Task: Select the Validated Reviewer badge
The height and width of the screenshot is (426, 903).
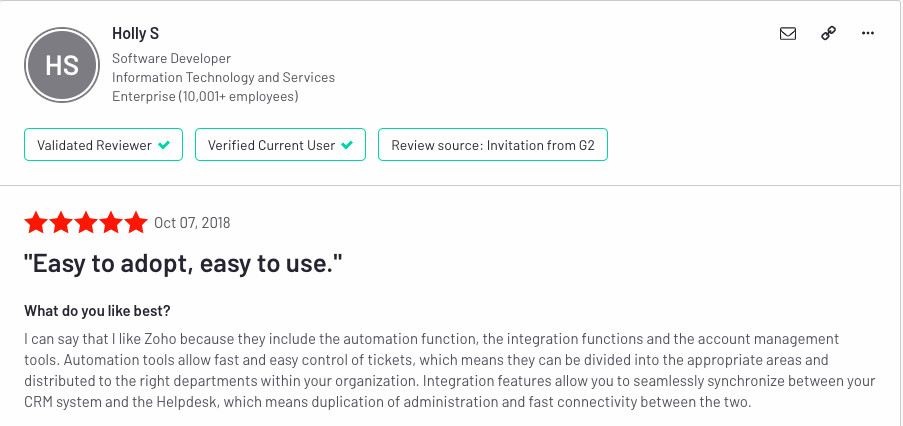Action: pyautogui.click(x=103, y=145)
